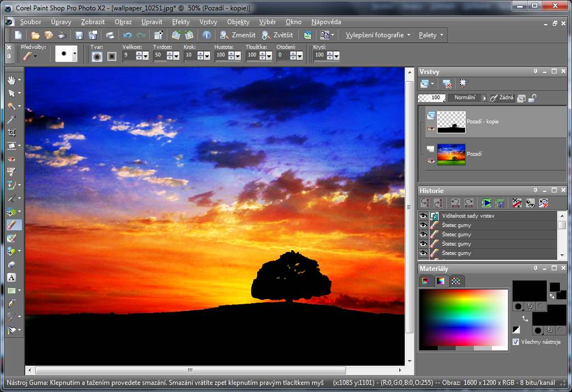Click the Save icon in toolbar
Image resolution: width=572 pixels, height=392 pixels.
point(79,35)
